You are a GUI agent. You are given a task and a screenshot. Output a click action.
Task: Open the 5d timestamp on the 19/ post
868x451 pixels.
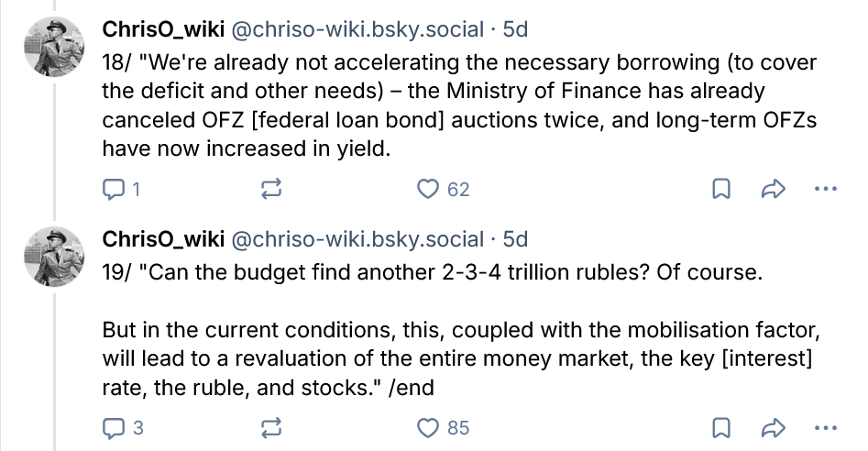coord(515,239)
